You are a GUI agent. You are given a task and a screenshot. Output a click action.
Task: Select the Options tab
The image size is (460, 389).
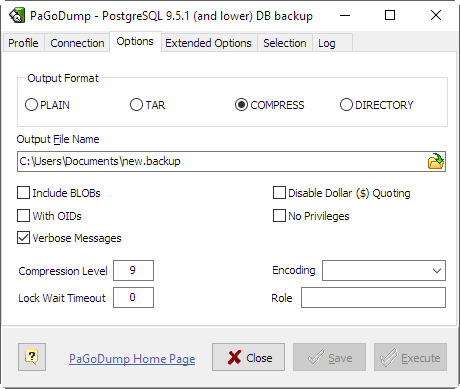[x=135, y=41]
